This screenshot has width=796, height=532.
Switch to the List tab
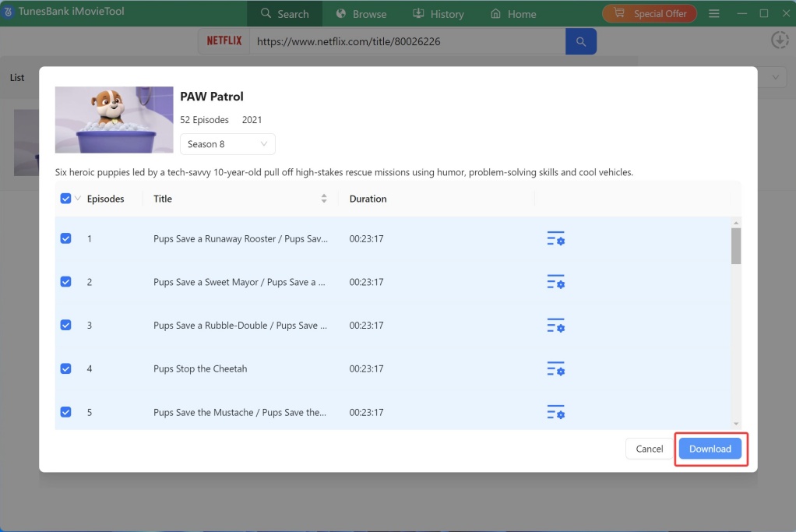[17, 77]
